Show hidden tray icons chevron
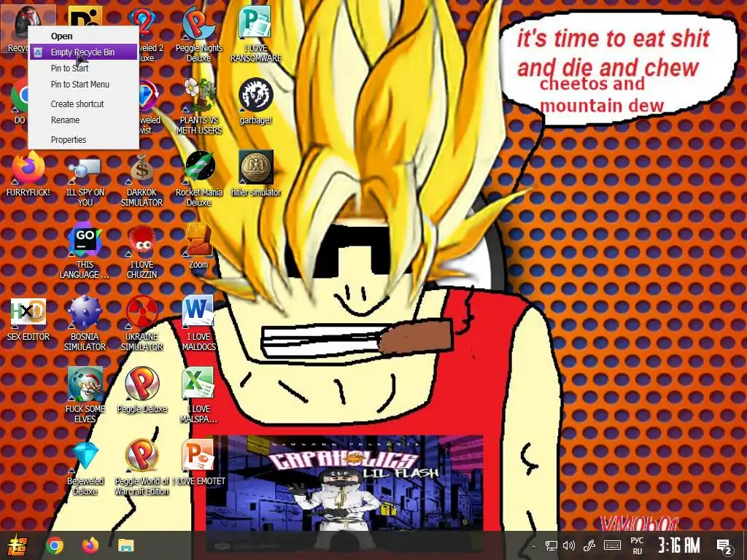Viewport: 747px width, 560px height. (533, 546)
